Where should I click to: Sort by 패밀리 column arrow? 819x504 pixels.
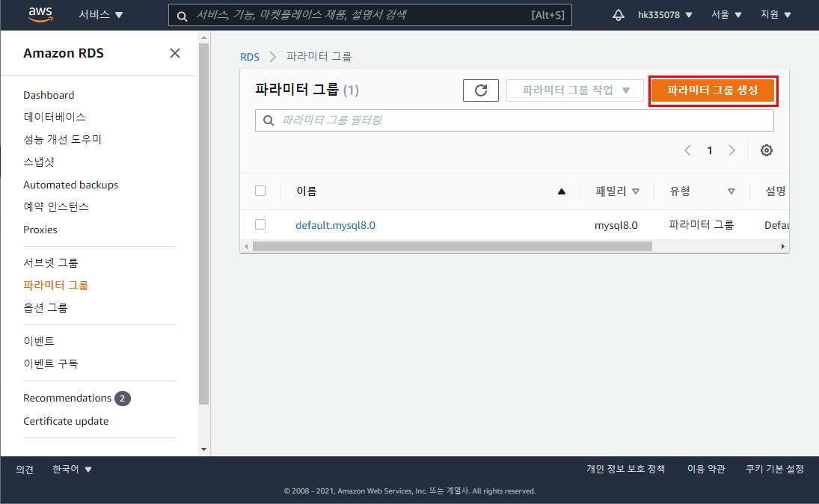click(636, 191)
